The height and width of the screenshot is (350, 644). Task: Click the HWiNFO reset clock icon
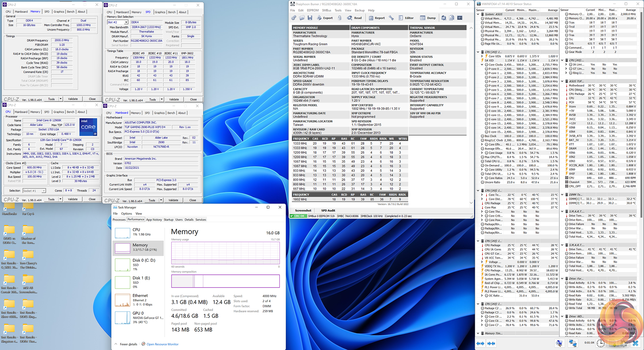pos(600,343)
